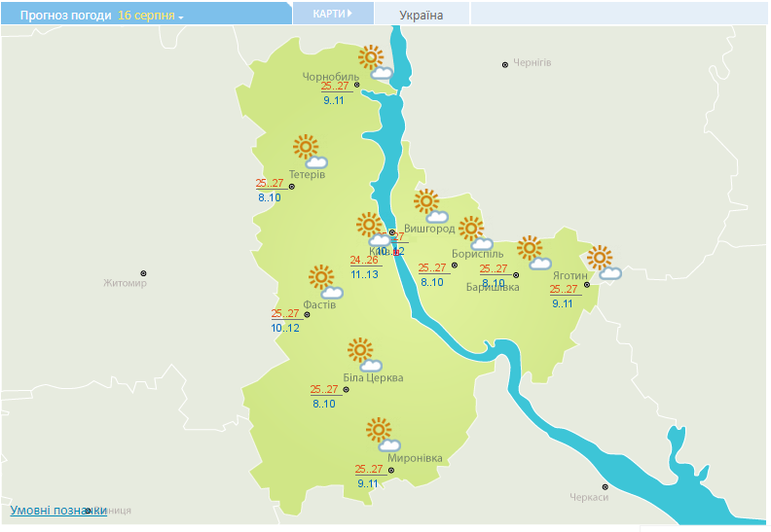Open the Яготин city label
Screen dimensions: 771x532
(569, 275)
